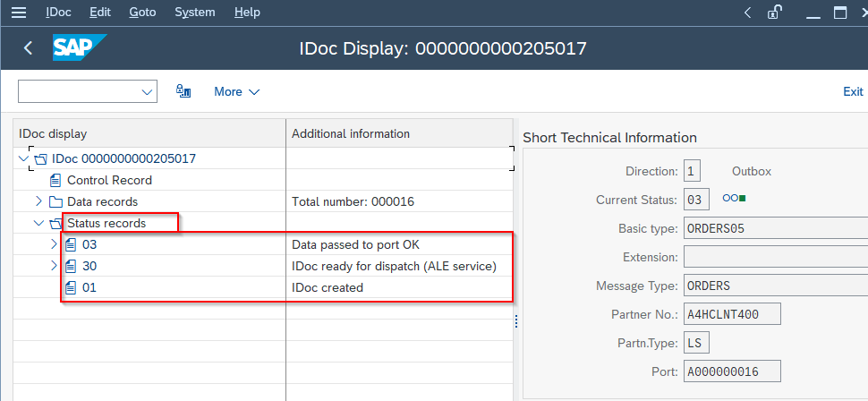Click the panel splitter handle

[516, 326]
